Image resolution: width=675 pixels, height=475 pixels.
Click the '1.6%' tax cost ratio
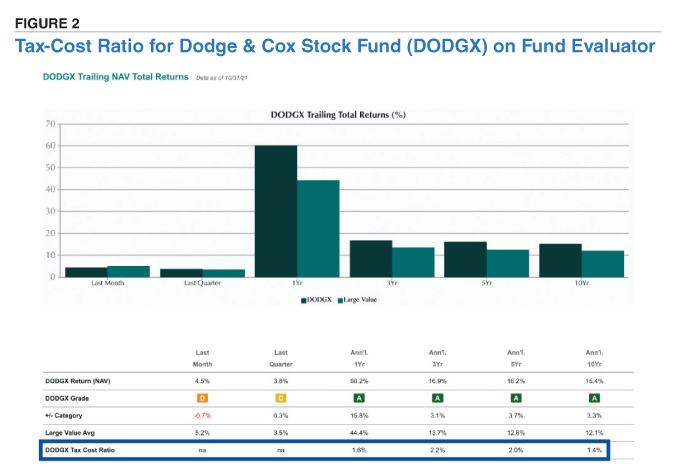pyautogui.click(x=359, y=450)
